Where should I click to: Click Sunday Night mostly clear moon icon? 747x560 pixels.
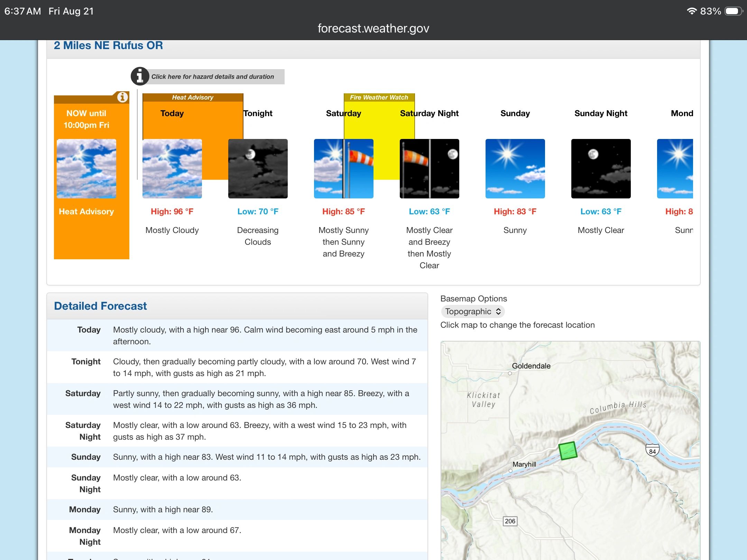(x=601, y=169)
